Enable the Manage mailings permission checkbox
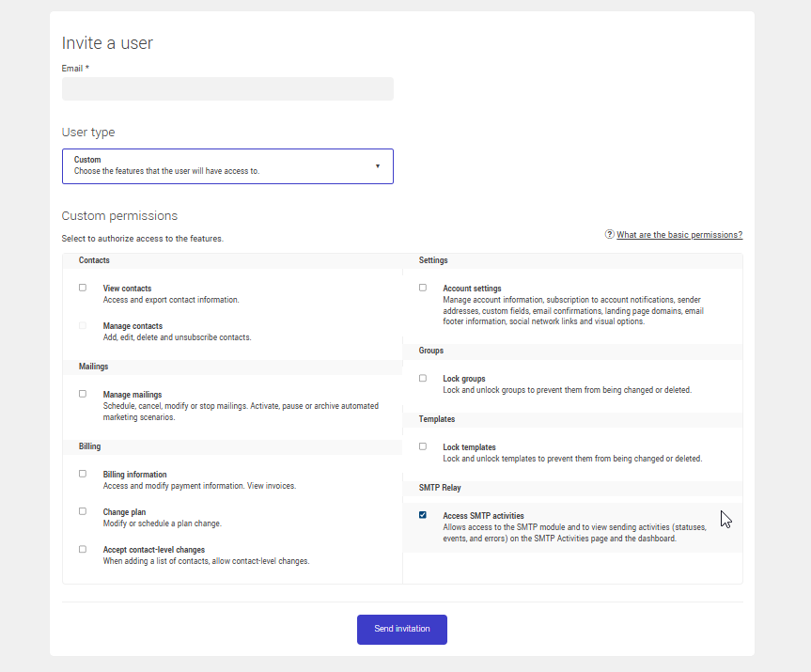Image resolution: width=811 pixels, height=672 pixels. click(83, 394)
